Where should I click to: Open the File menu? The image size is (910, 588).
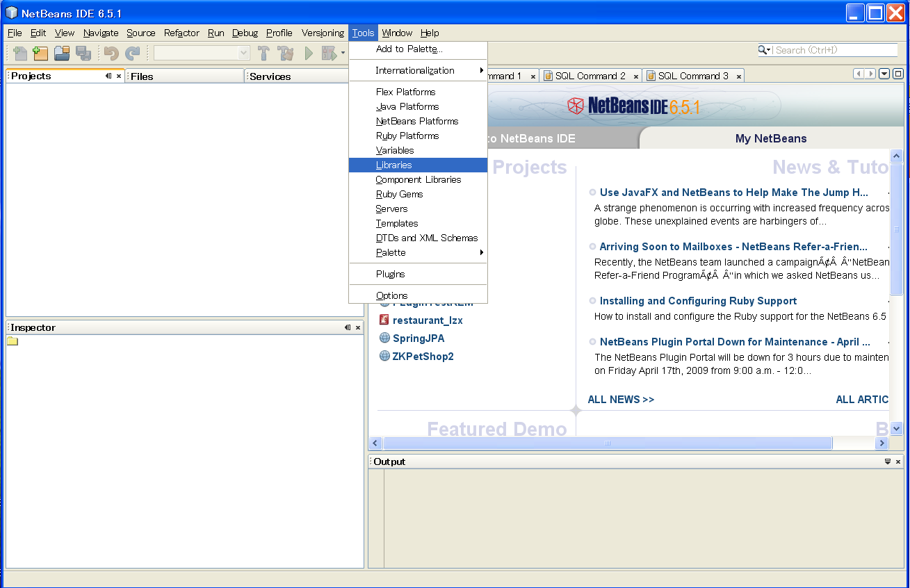coord(15,33)
